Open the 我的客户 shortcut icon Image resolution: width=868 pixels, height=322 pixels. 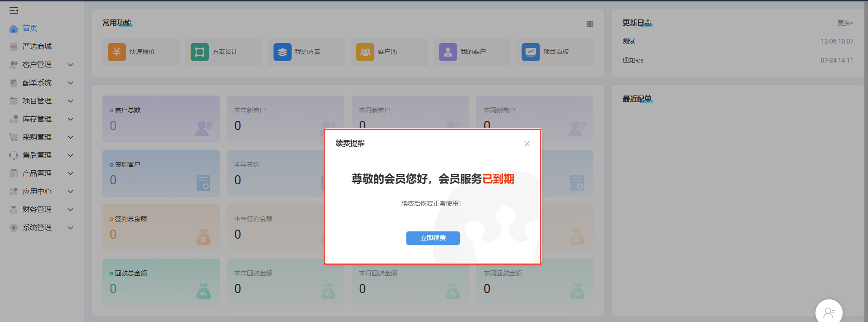tap(448, 52)
